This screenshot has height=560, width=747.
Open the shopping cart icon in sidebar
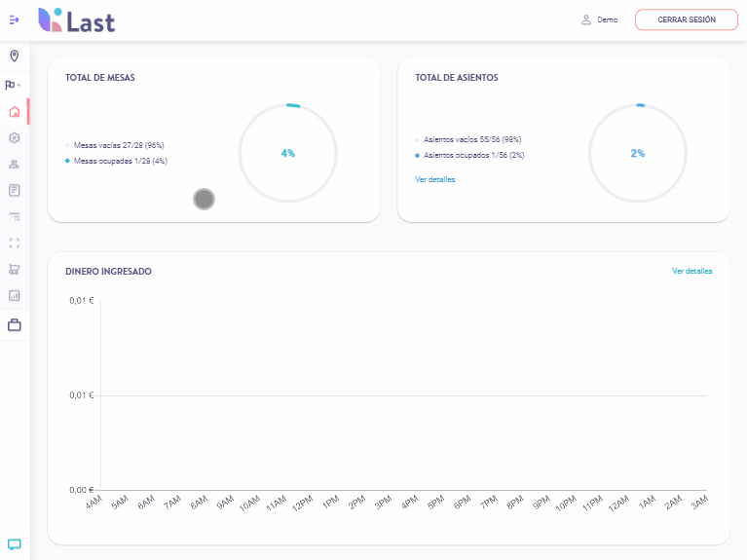[14, 269]
